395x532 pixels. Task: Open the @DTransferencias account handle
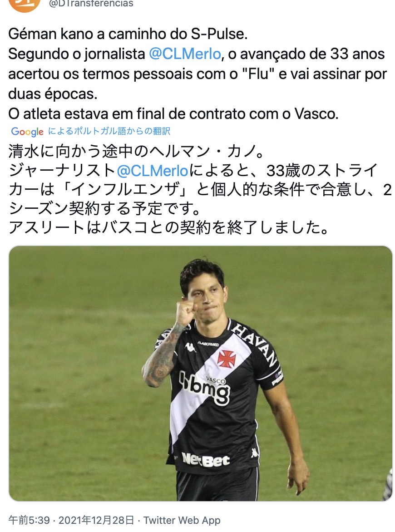[x=91, y=3]
